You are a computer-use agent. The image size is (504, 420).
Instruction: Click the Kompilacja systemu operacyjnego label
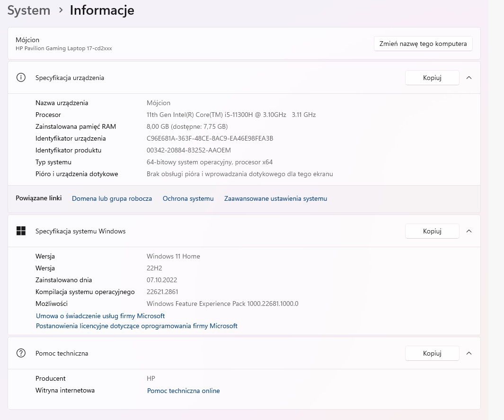point(85,292)
